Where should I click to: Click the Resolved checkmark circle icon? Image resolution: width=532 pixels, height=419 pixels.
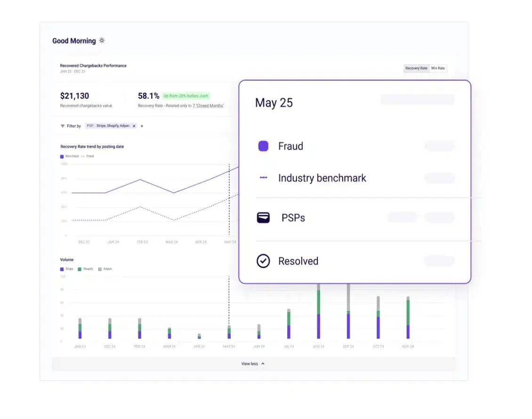pos(264,261)
